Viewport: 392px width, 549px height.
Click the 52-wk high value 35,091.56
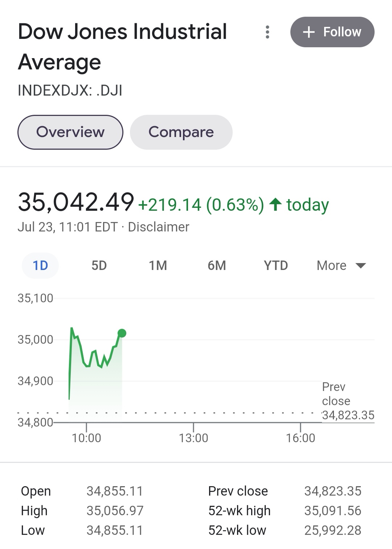click(333, 511)
